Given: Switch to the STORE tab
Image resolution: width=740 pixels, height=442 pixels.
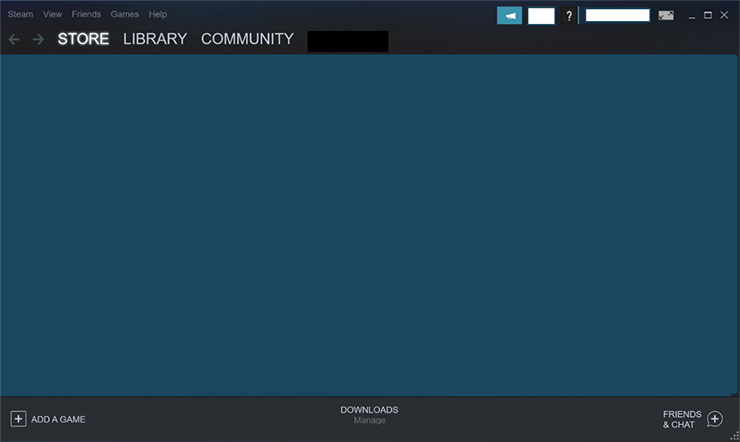Looking at the screenshot, I should point(83,39).
